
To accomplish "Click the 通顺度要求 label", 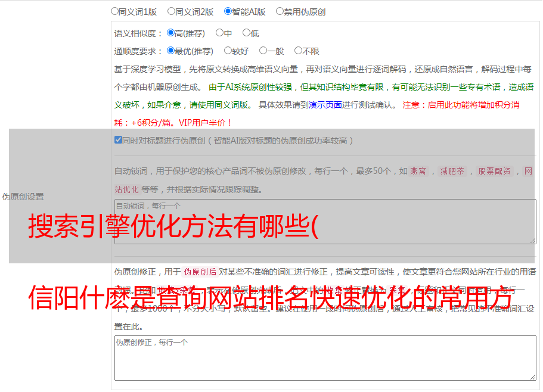I will 138,52.
